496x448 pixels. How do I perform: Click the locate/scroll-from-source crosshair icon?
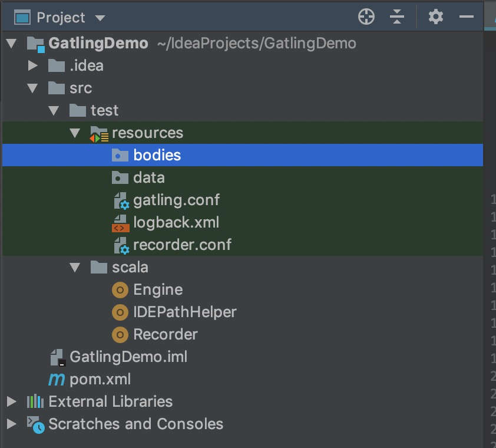[x=366, y=17]
